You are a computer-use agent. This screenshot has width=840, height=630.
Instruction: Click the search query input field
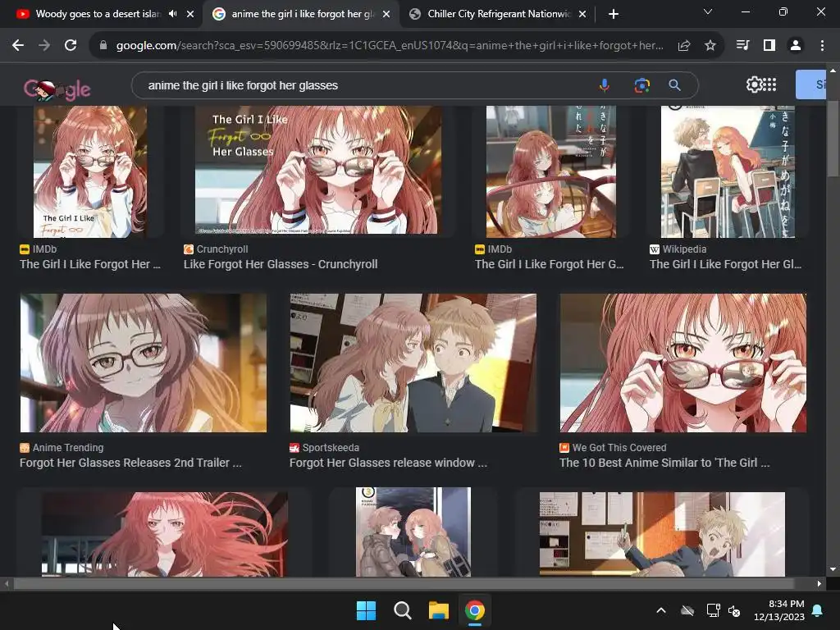tap(364, 85)
